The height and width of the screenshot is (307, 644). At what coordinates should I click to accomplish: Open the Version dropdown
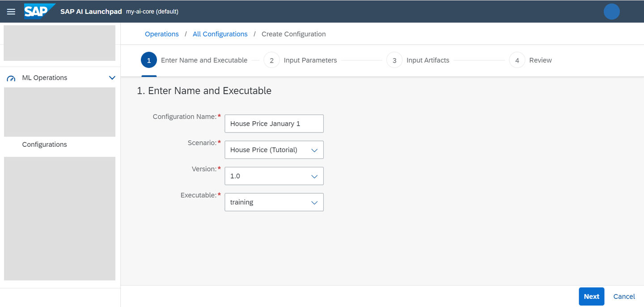click(x=274, y=176)
